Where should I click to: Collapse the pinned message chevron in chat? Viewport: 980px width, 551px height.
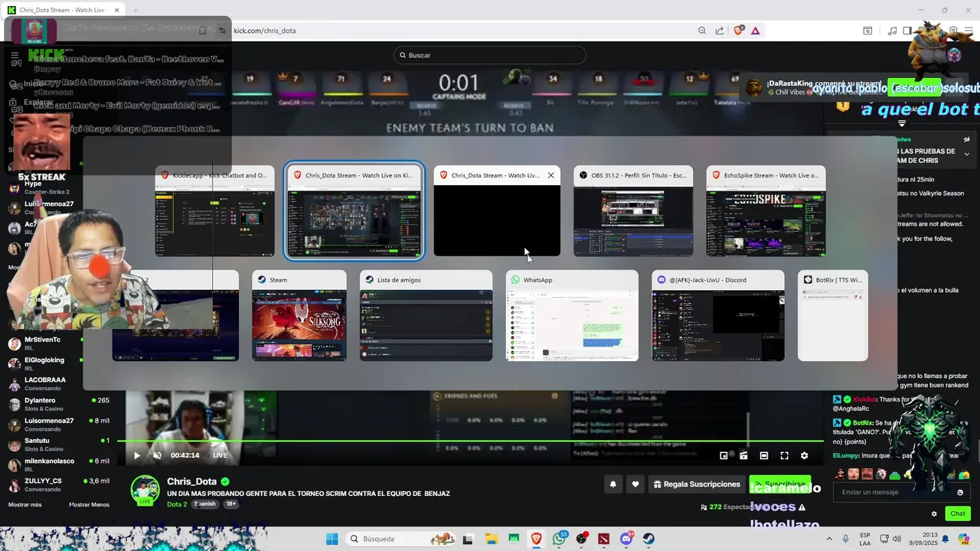coord(967,154)
